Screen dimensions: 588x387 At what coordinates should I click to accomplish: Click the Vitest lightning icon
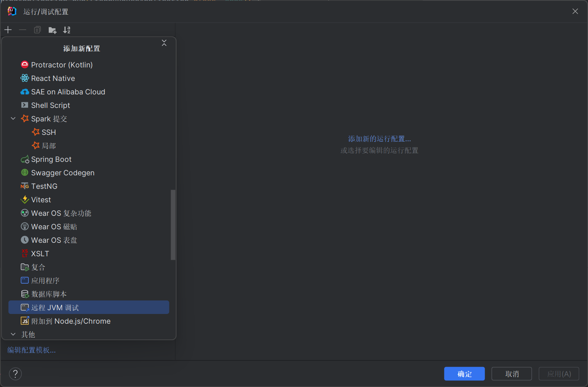pyautogui.click(x=25, y=199)
